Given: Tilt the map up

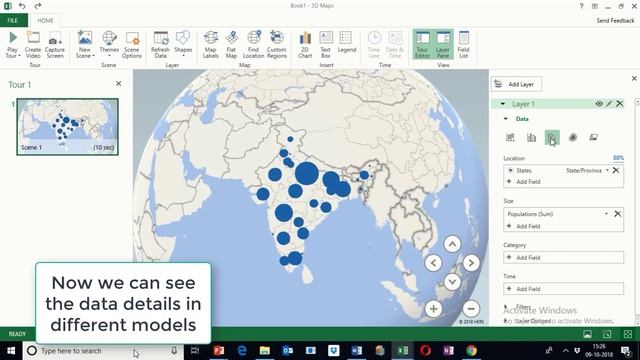Looking at the screenshot, I should coord(452,244).
